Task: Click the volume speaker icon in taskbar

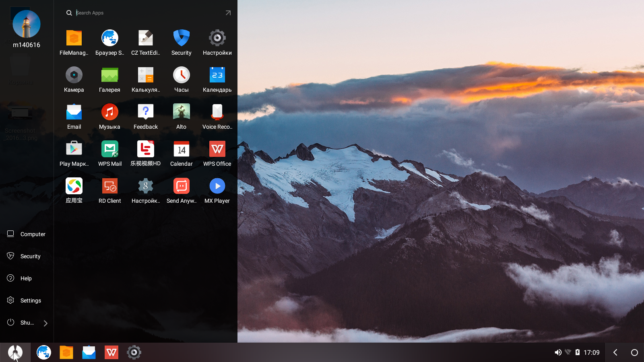Action: (x=558, y=352)
